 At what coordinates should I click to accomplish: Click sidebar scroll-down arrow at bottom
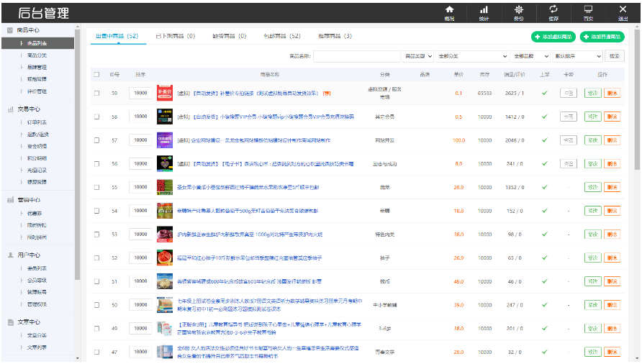click(78, 358)
